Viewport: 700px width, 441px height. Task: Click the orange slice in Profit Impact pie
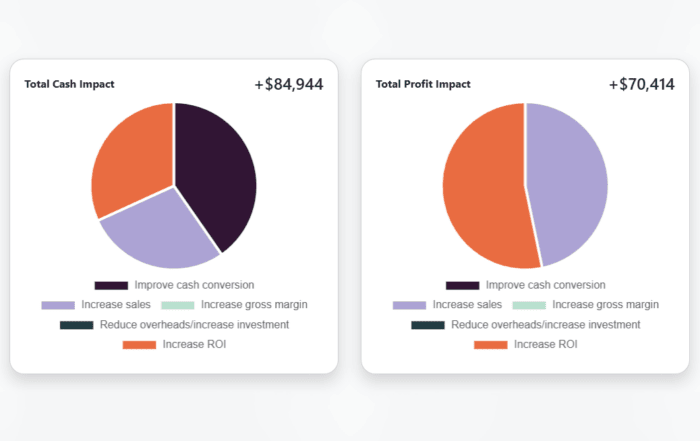click(x=485, y=185)
